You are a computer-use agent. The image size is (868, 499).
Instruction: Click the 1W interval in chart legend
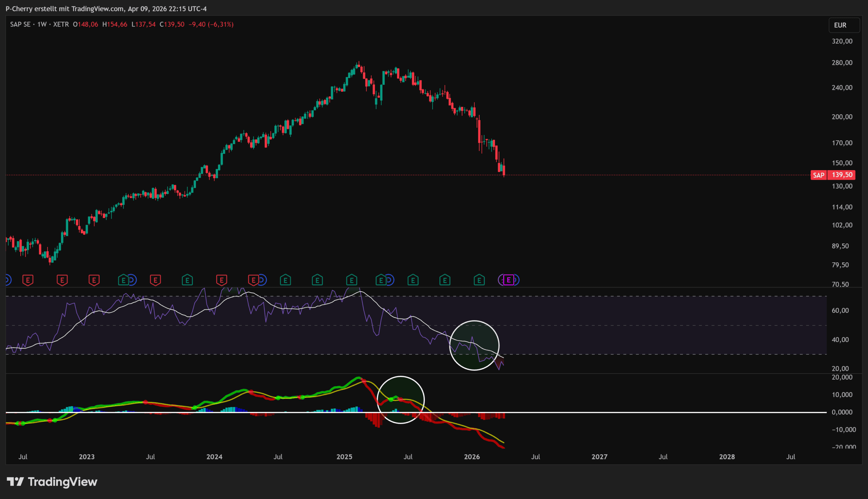[x=42, y=24]
